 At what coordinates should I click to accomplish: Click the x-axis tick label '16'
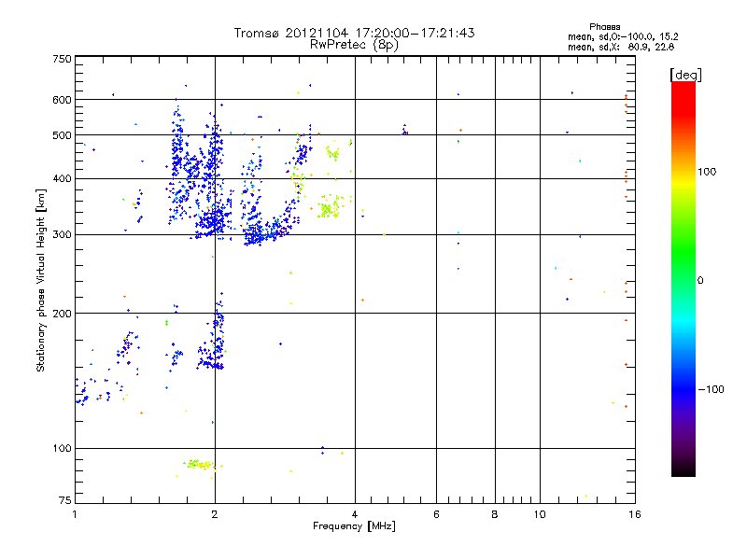(x=635, y=514)
